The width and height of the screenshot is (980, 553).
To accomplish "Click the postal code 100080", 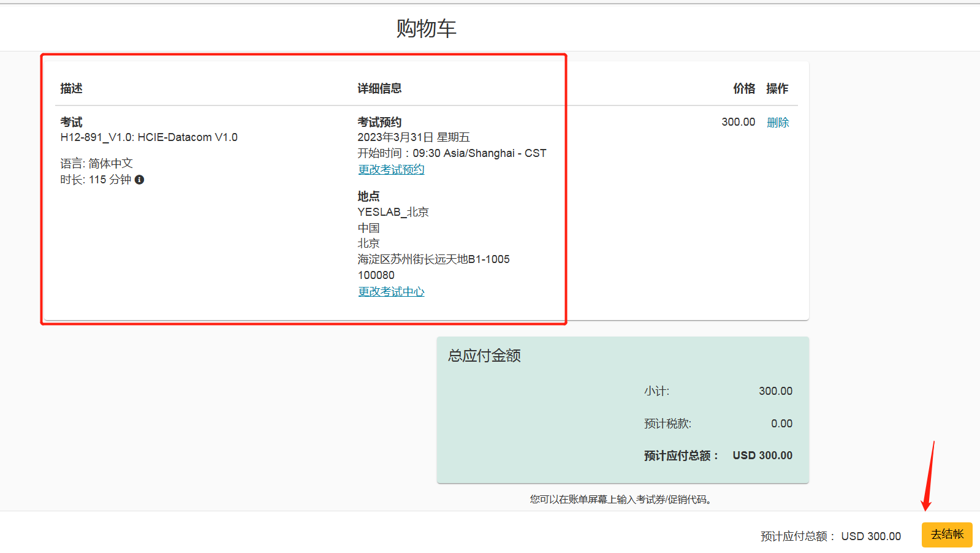I will [376, 275].
